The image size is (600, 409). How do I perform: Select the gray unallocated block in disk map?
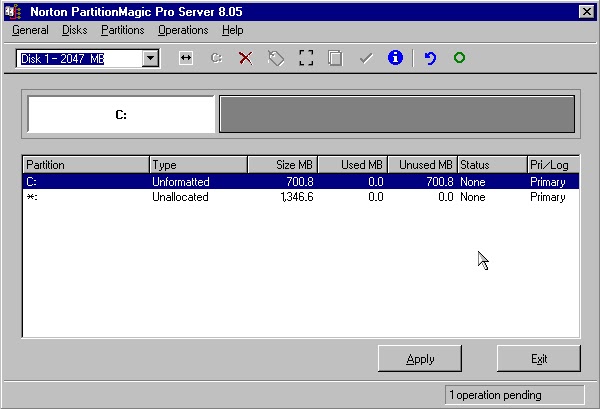tap(397, 114)
